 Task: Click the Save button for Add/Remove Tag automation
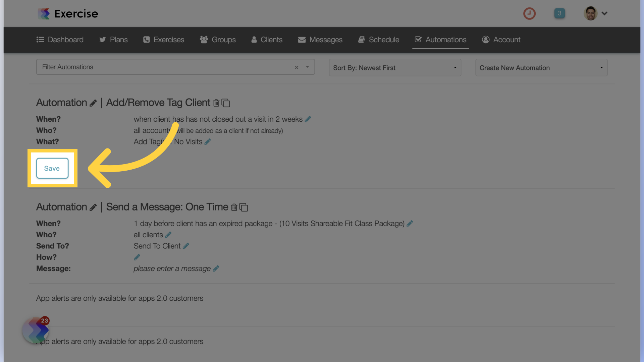[x=52, y=168]
